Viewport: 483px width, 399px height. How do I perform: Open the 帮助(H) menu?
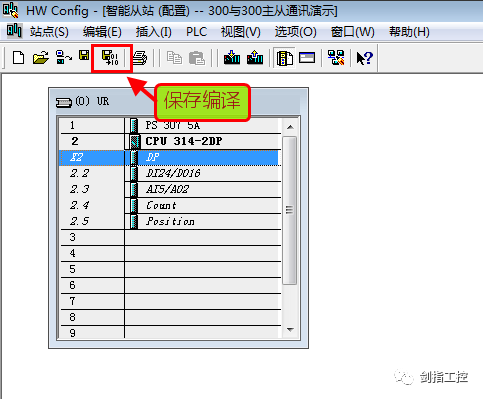(409, 32)
